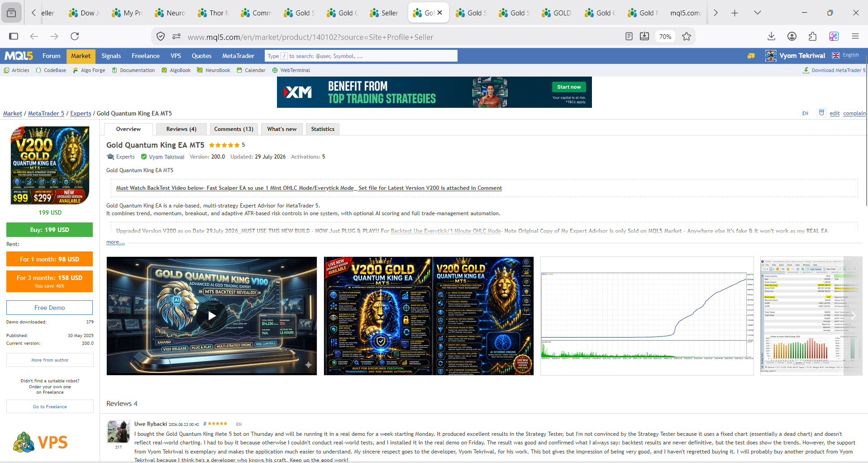
Task: Rent for 1 month: 98 USD
Action: pos(49,259)
